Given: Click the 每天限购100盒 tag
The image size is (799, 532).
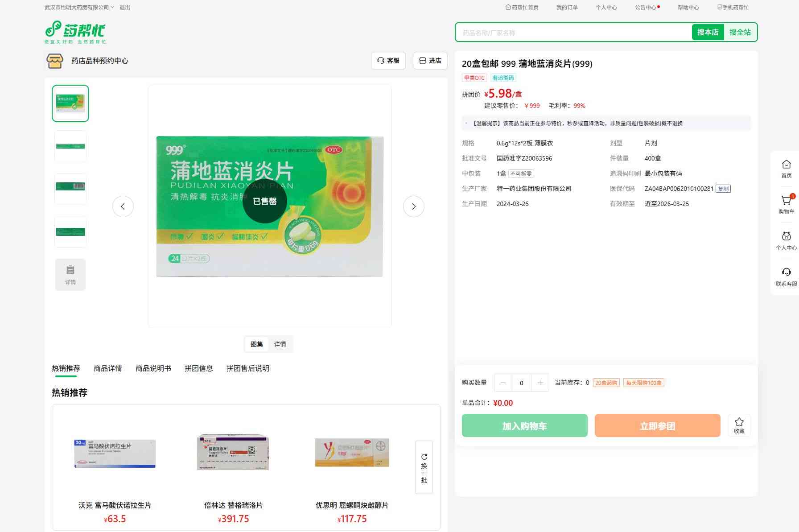Looking at the screenshot, I should click(x=644, y=383).
